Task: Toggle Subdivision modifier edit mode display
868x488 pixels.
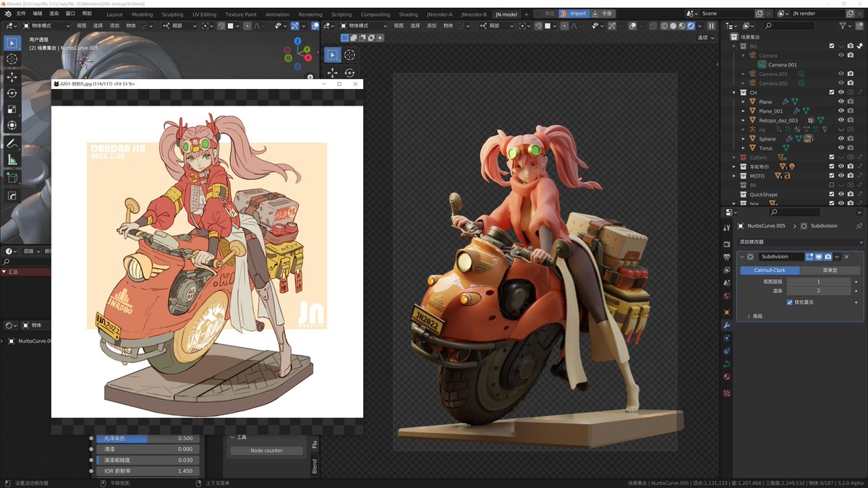Action: point(809,257)
